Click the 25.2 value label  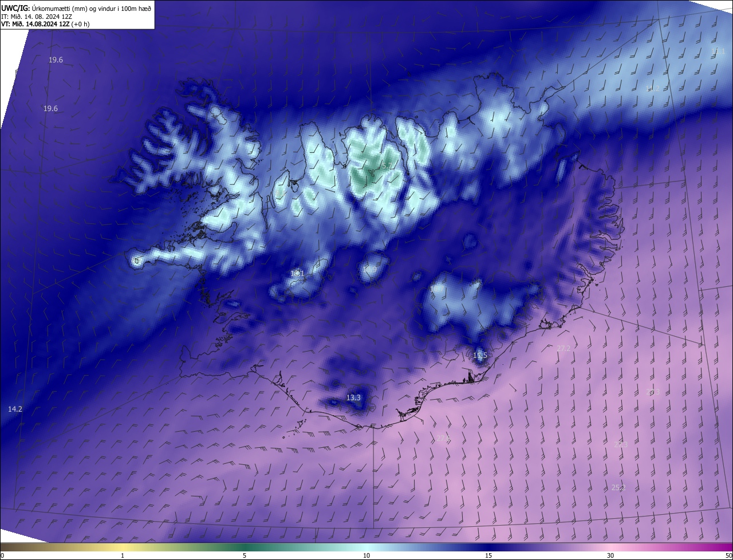pos(618,487)
